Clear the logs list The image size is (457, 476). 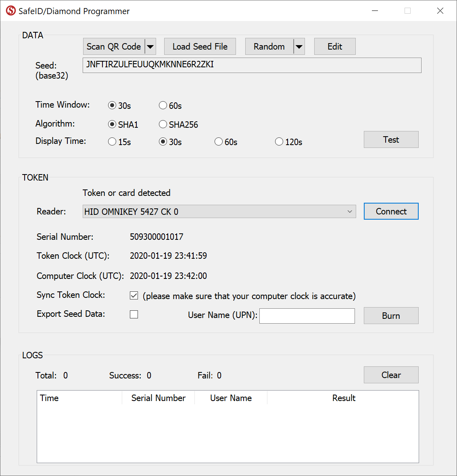click(x=391, y=375)
